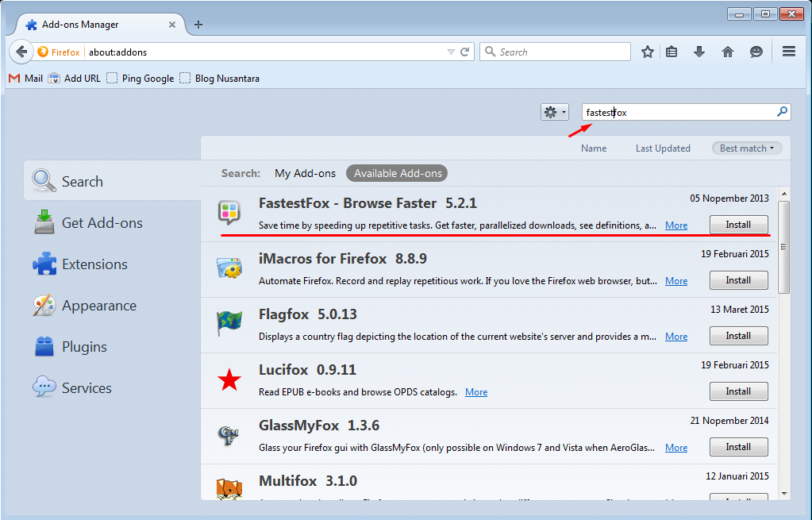This screenshot has width=812, height=520.
Task: Open the chat smiley icon
Action: click(x=756, y=52)
